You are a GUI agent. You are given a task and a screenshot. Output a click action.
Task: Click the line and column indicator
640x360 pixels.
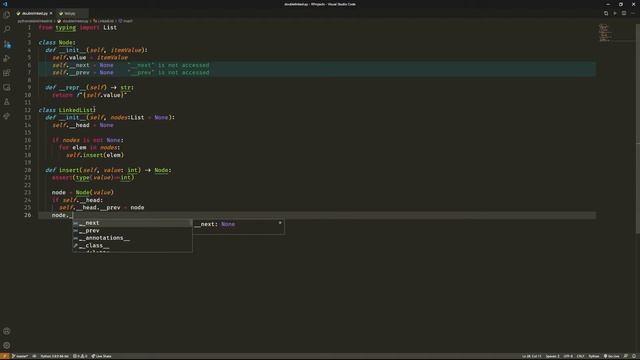coord(531,356)
